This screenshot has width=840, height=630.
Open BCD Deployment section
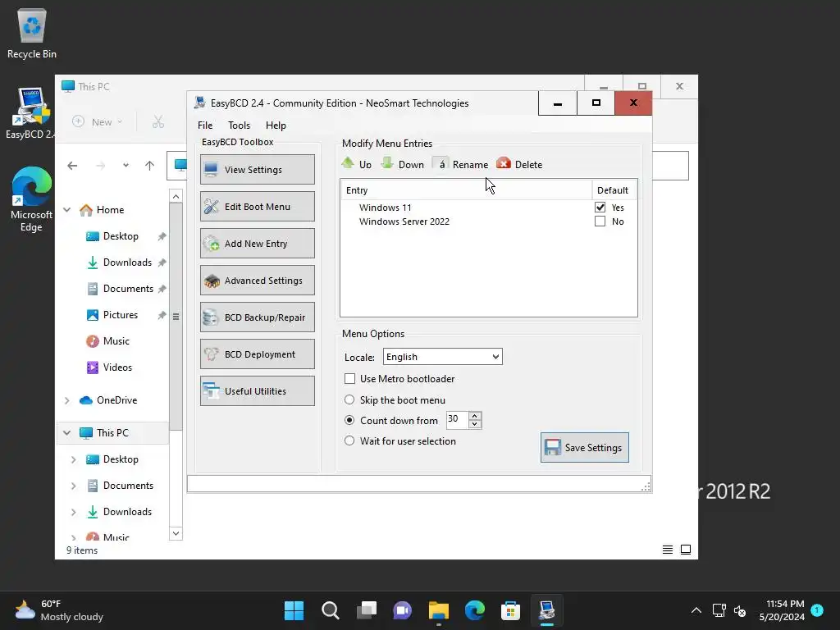pyautogui.click(x=257, y=354)
